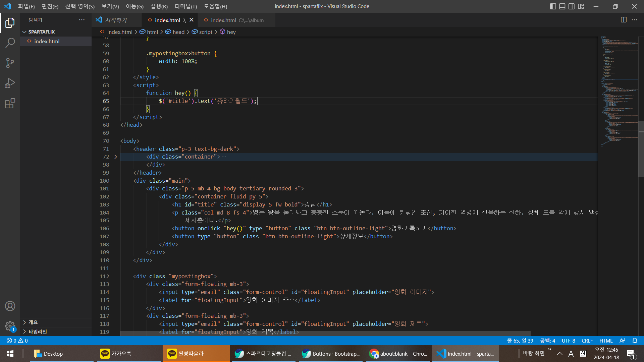Open the about:blank Chrome taskbar window
This screenshot has height=362, width=644.
click(x=398, y=354)
